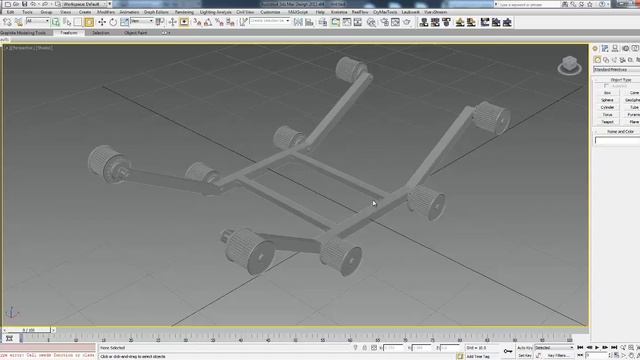Click the Cylinder primitive button

607,107
